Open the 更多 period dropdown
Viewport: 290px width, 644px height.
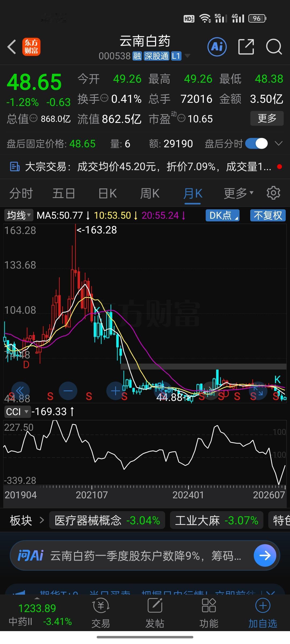coord(238,193)
